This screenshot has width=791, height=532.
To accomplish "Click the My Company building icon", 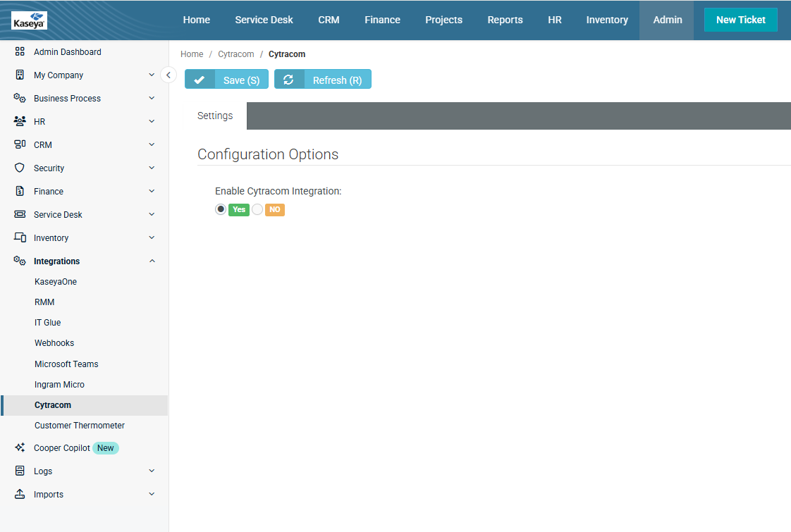I will (x=20, y=75).
